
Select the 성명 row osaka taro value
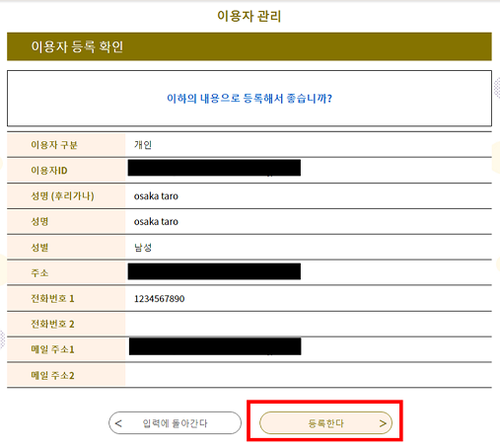tap(156, 222)
